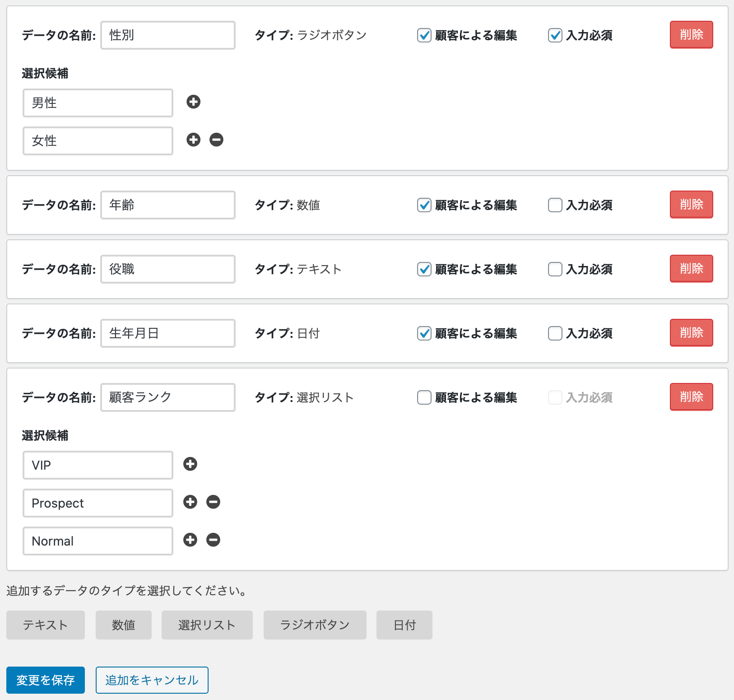
Task: Uncheck 入力必須 for 性別 field
Action: point(555,35)
